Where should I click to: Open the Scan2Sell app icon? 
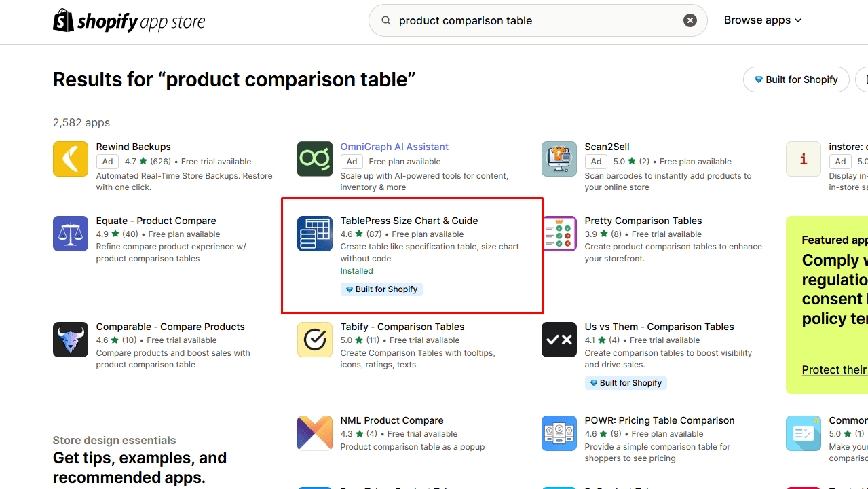pyautogui.click(x=559, y=159)
